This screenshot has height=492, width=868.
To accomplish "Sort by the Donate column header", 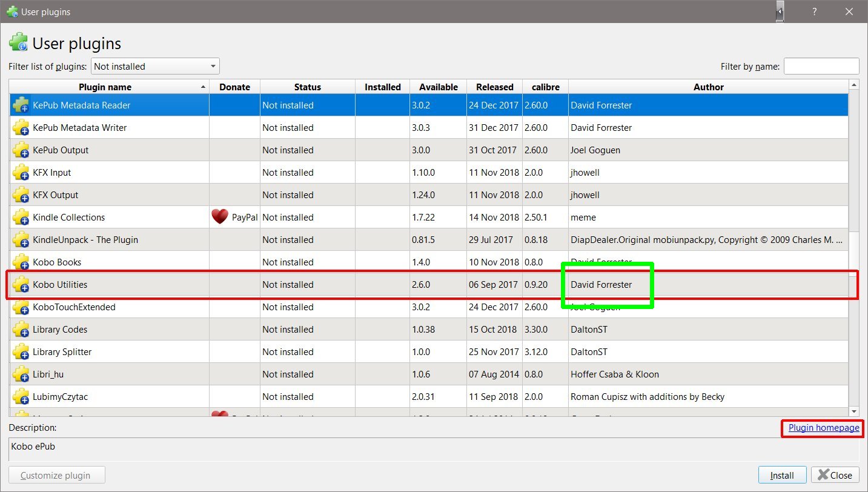I will point(234,87).
